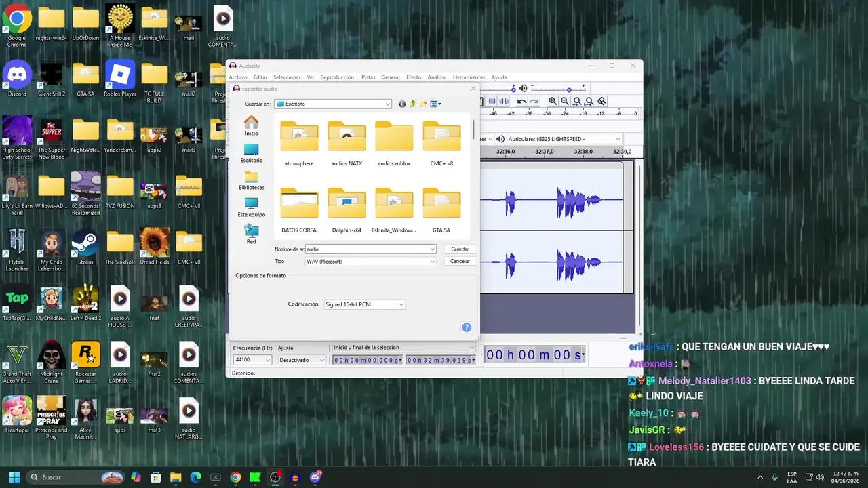Click the Silence audio selection icon
The width and height of the screenshot is (868, 488).
coord(505,101)
